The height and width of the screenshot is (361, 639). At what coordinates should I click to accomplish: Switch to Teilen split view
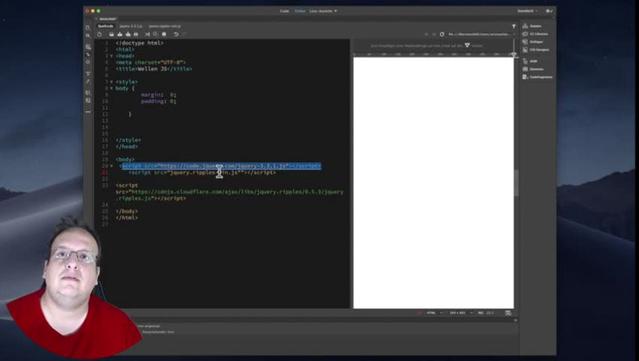click(x=300, y=11)
